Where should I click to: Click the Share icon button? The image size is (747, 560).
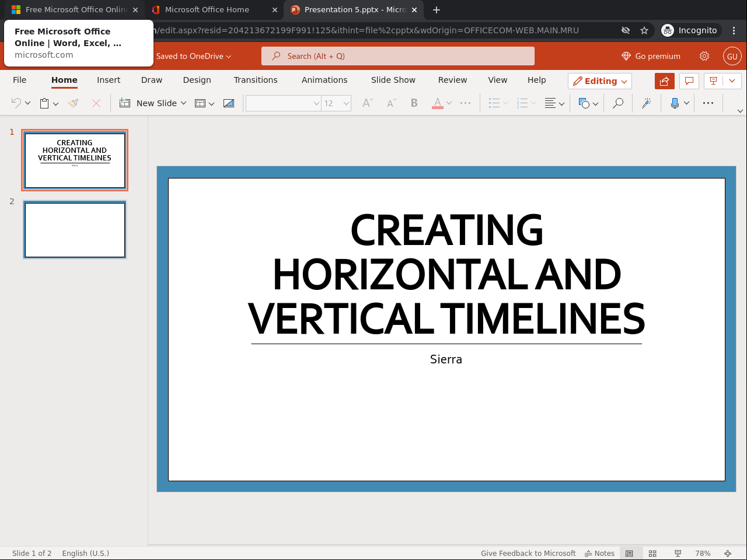pyautogui.click(x=664, y=81)
